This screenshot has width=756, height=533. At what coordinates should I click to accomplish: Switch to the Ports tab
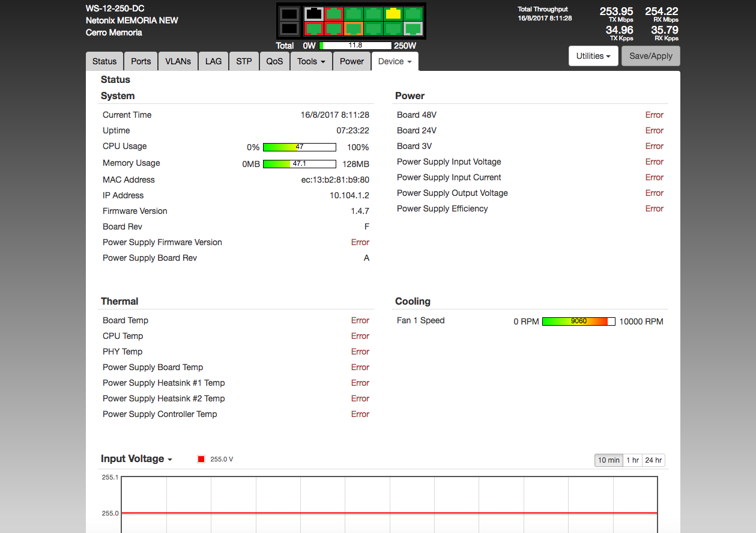pyautogui.click(x=141, y=61)
